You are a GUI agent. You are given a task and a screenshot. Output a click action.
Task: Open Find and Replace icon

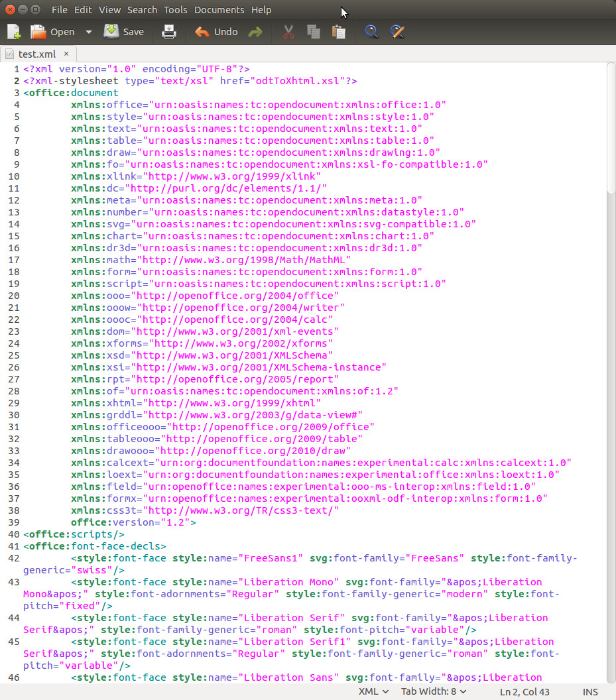pyautogui.click(x=397, y=32)
